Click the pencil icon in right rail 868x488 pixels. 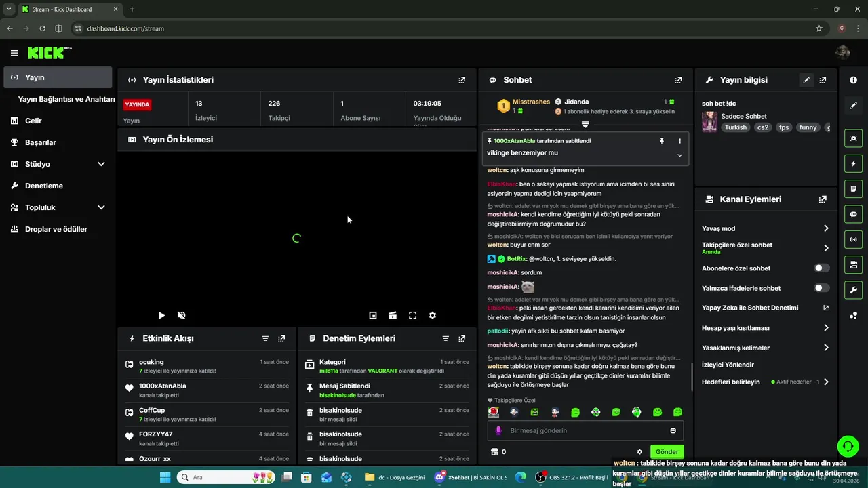click(853, 106)
